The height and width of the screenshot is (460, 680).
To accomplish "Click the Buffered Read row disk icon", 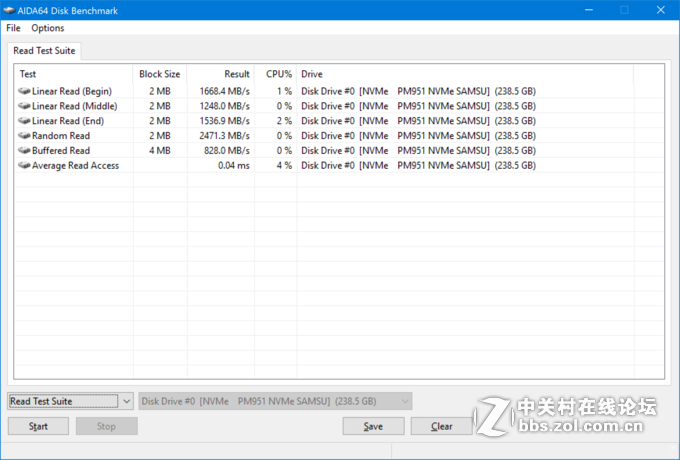I will coord(24,150).
